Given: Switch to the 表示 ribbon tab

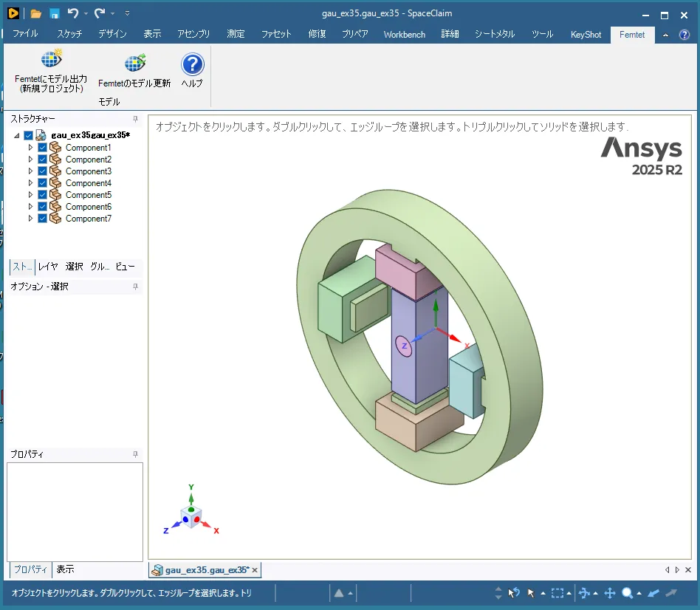Looking at the screenshot, I should tap(152, 34).
